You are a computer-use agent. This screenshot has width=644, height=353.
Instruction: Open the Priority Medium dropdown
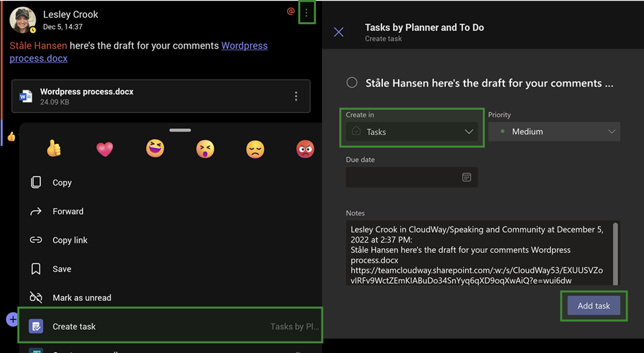(x=554, y=132)
